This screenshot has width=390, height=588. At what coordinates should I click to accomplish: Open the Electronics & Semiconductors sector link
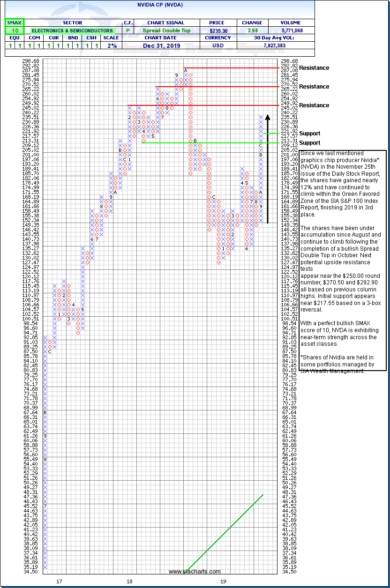tap(72, 30)
